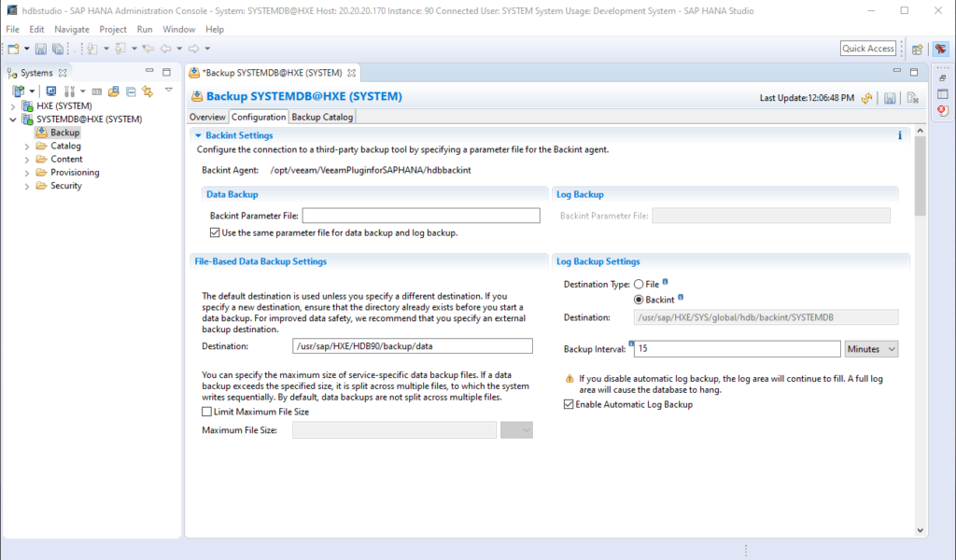Click the Back navigation arrow
The width and height of the screenshot is (956, 560).
[166, 49]
